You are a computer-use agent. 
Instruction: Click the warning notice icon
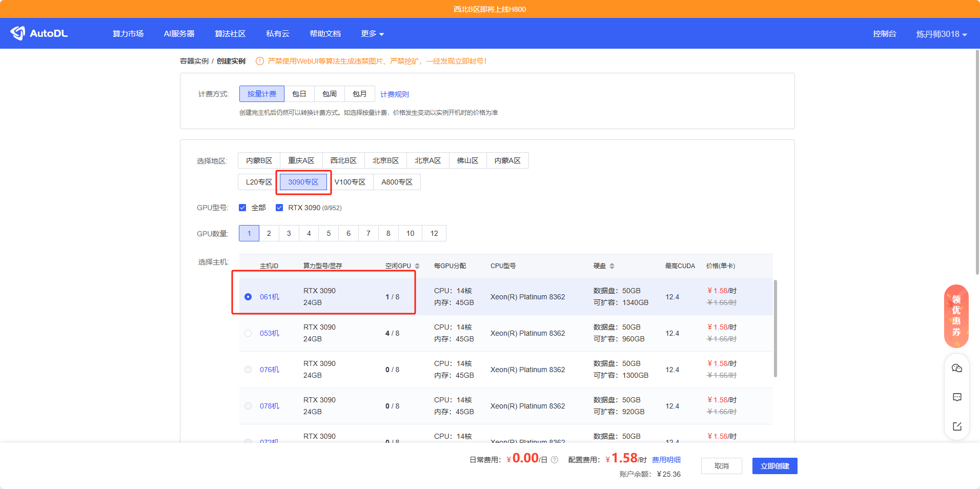click(260, 61)
